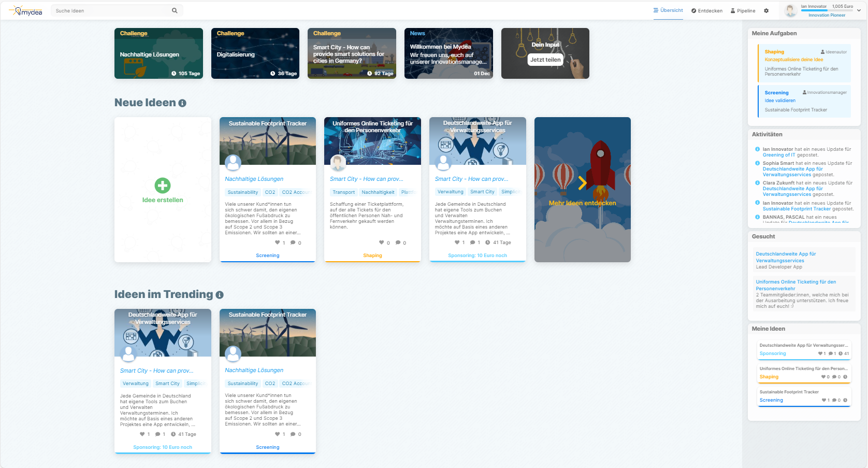Click the heart icon on trending Deutschlandweite App card

pos(142,434)
